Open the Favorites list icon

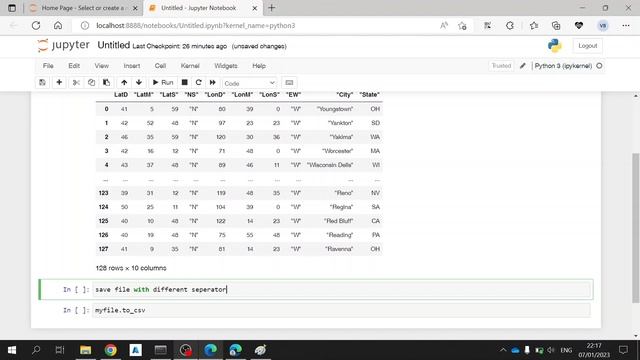tap(534, 26)
